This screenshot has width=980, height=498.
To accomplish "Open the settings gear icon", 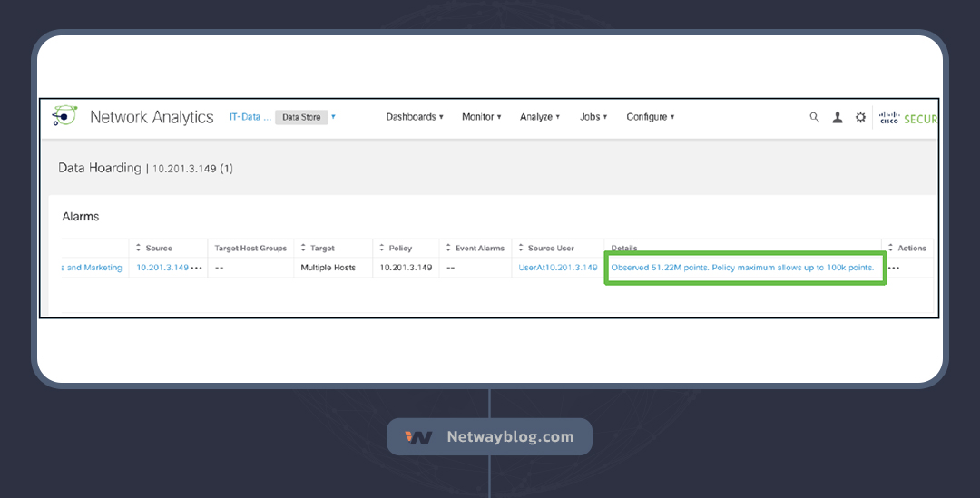I will pos(860,117).
